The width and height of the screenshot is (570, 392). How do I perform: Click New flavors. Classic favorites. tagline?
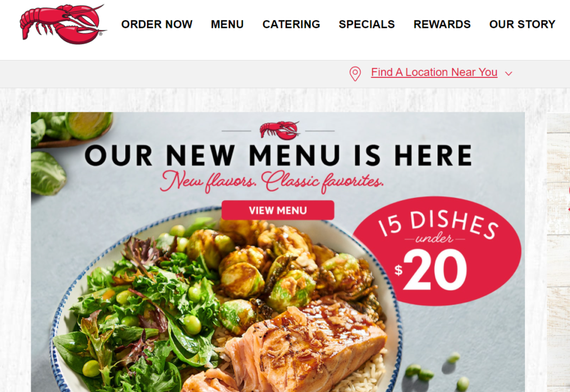coord(272,181)
